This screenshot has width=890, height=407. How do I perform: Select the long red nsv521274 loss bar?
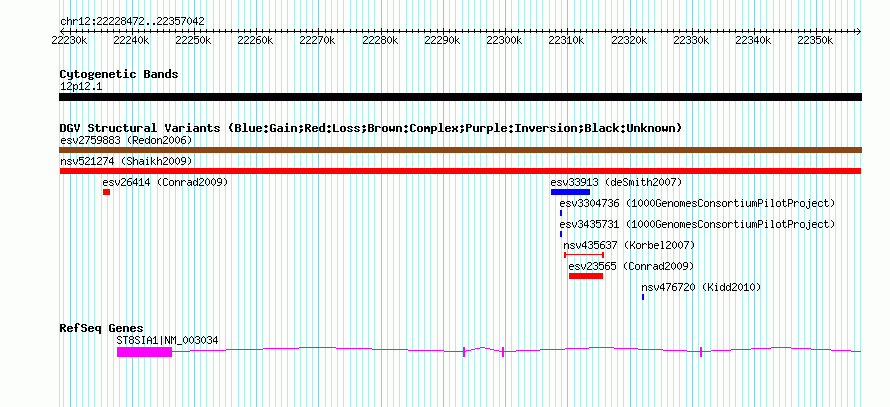click(460, 171)
